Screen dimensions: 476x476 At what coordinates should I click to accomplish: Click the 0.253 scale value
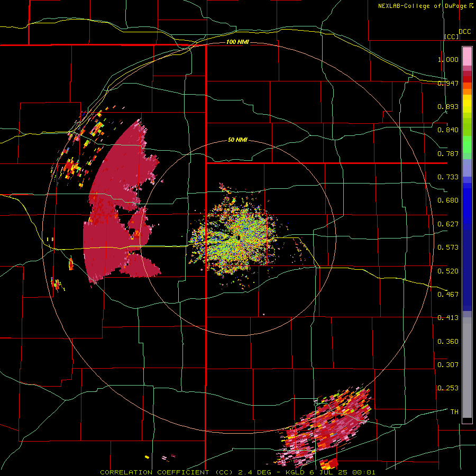pyautogui.click(x=448, y=388)
